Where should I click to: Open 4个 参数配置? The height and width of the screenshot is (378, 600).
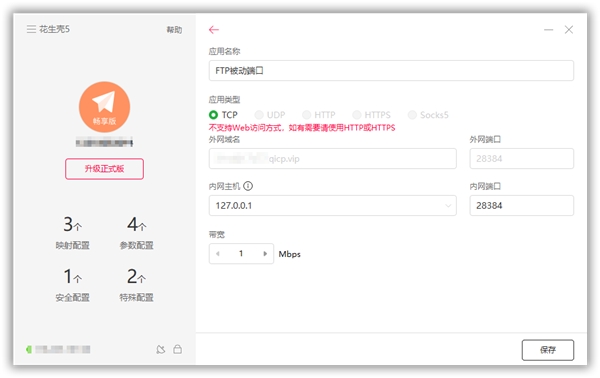137,233
